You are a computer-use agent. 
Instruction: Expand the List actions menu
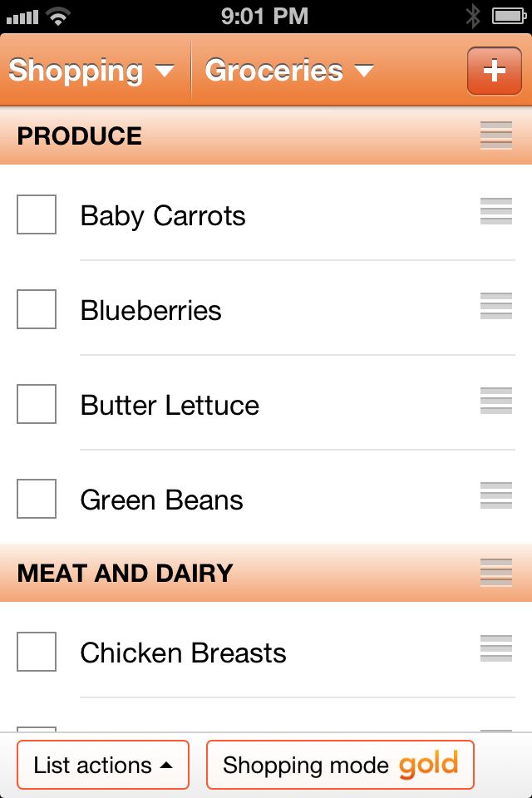pyautogui.click(x=103, y=765)
